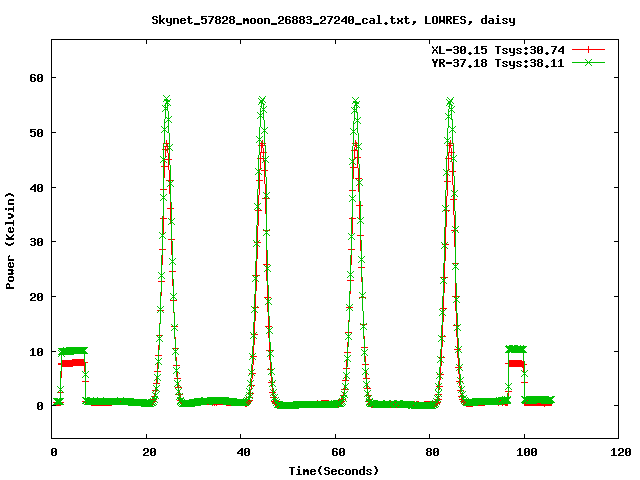This screenshot has width=640, height=480.
Task: Click the Time(Seconds) x-axis label
Action: (x=336, y=470)
